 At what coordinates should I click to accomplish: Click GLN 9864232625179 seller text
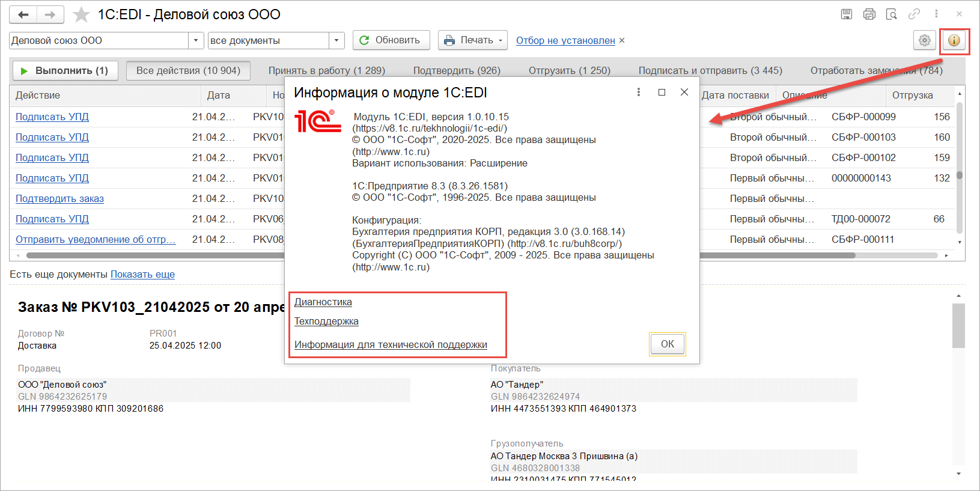click(62, 396)
